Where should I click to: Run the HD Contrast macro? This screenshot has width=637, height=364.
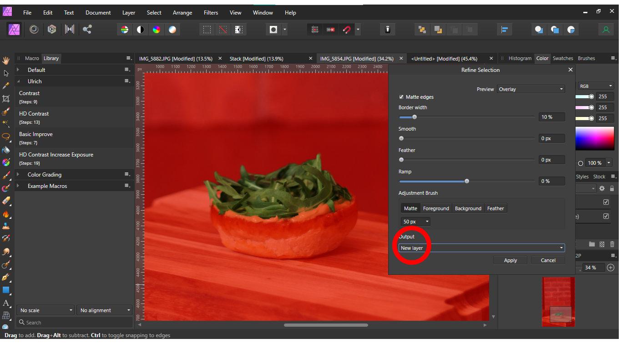point(75,117)
